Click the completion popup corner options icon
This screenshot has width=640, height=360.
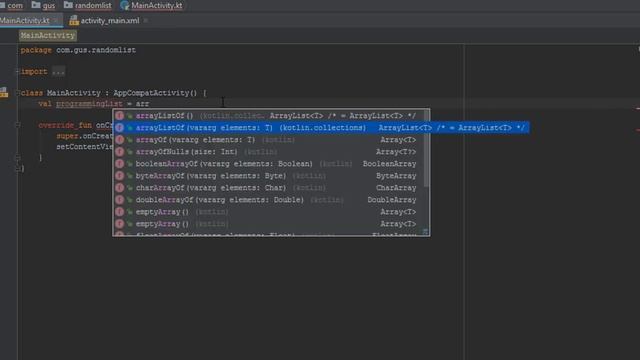(x=425, y=231)
